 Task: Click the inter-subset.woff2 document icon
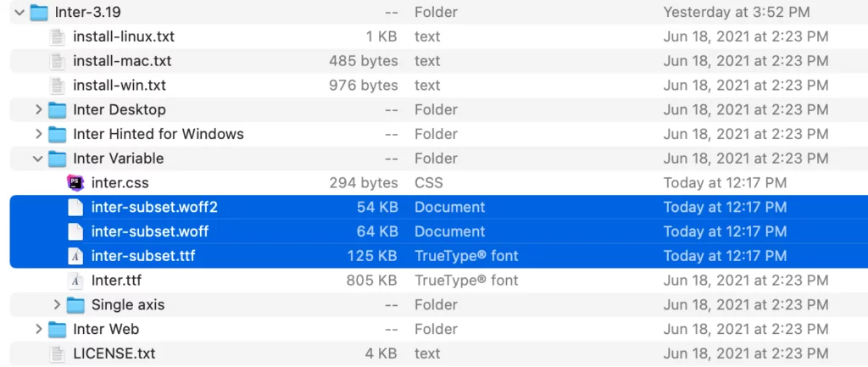(75, 208)
